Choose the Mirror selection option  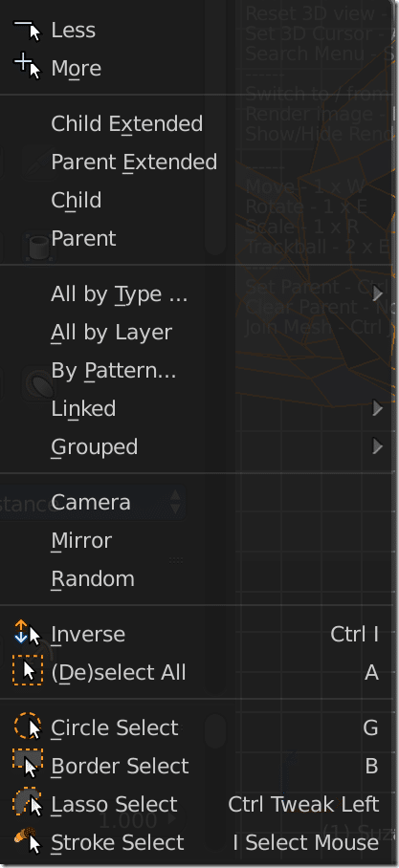click(x=81, y=540)
